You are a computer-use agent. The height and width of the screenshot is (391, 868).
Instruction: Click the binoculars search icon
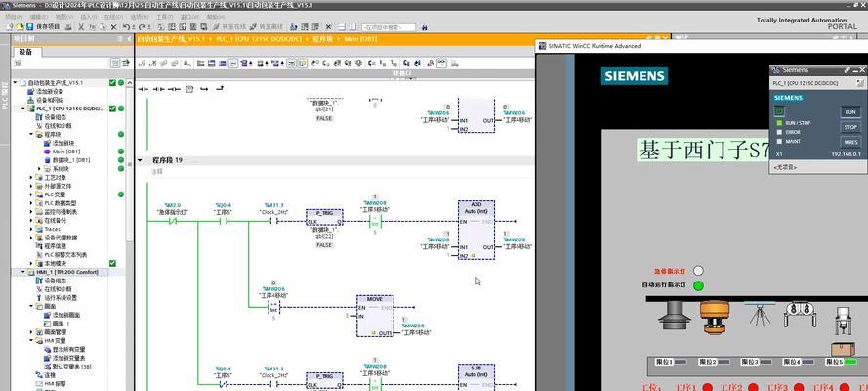pyautogui.click(x=425, y=27)
